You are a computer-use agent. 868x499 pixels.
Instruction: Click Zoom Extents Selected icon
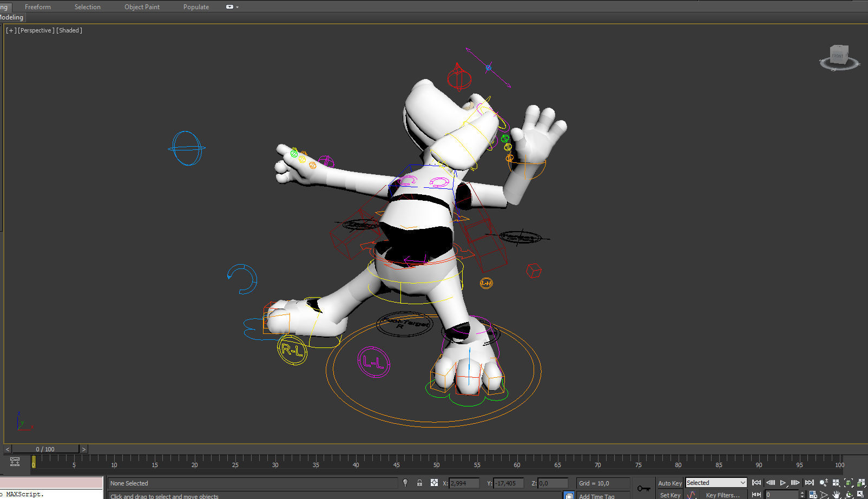click(849, 483)
